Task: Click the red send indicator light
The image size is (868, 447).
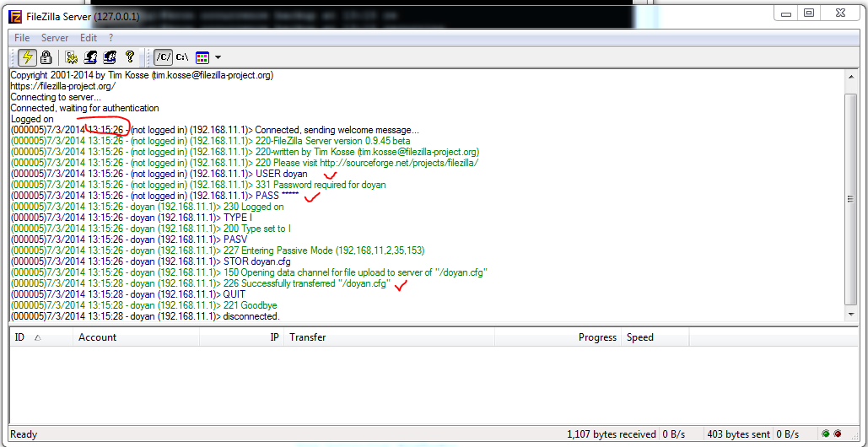Action: click(x=837, y=434)
